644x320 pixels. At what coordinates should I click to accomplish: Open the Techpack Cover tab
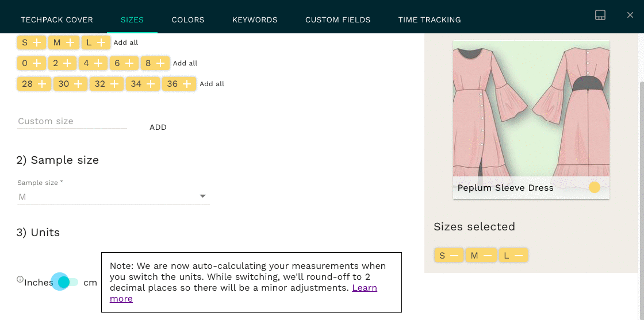[x=57, y=20]
